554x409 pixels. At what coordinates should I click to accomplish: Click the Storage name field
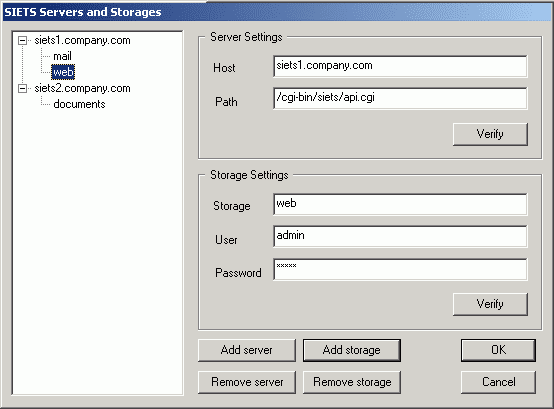(x=400, y=204)
